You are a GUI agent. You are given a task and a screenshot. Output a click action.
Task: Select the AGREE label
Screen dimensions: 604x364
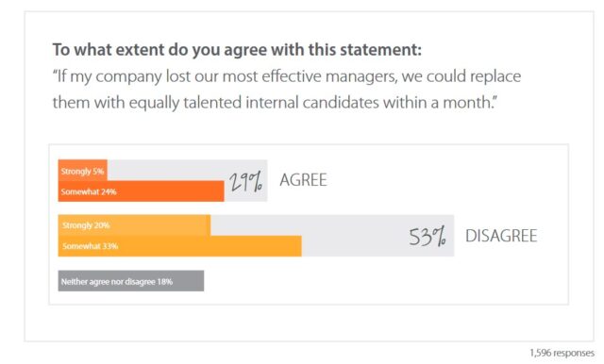click(303, 180)
